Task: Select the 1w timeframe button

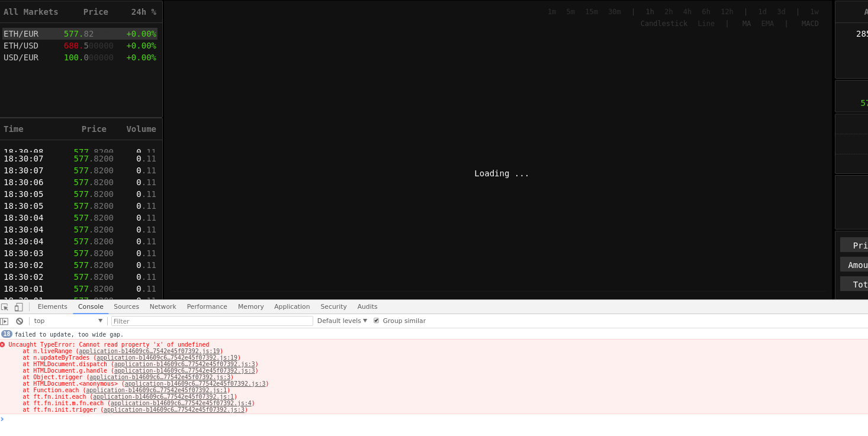Action: click(x=815, y=11)
